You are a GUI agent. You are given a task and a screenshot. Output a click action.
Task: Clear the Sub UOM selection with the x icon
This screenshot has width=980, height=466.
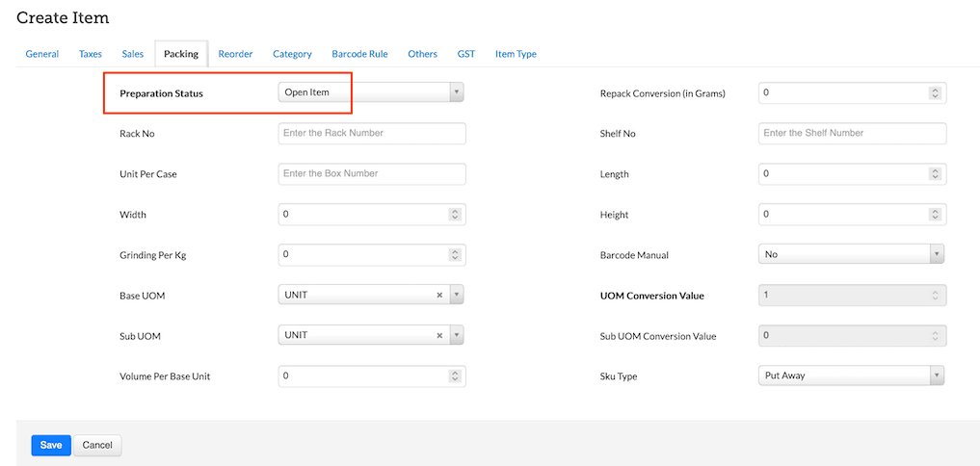(x=439, y=335)
